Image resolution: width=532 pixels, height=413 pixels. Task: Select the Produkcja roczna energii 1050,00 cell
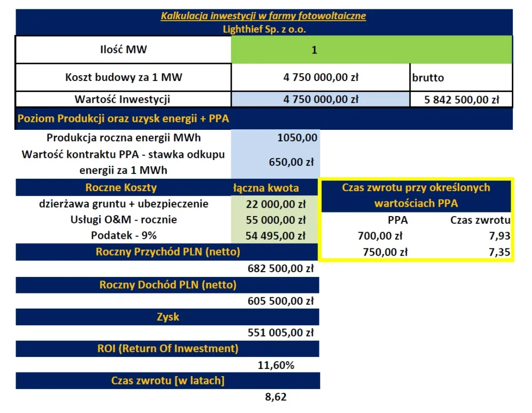coord(275,138)
